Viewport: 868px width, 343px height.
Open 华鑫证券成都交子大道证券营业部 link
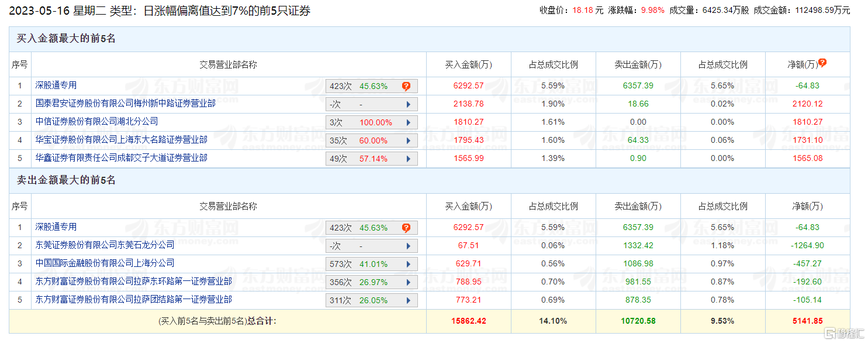pyautogui.click(x=121, y=158)
